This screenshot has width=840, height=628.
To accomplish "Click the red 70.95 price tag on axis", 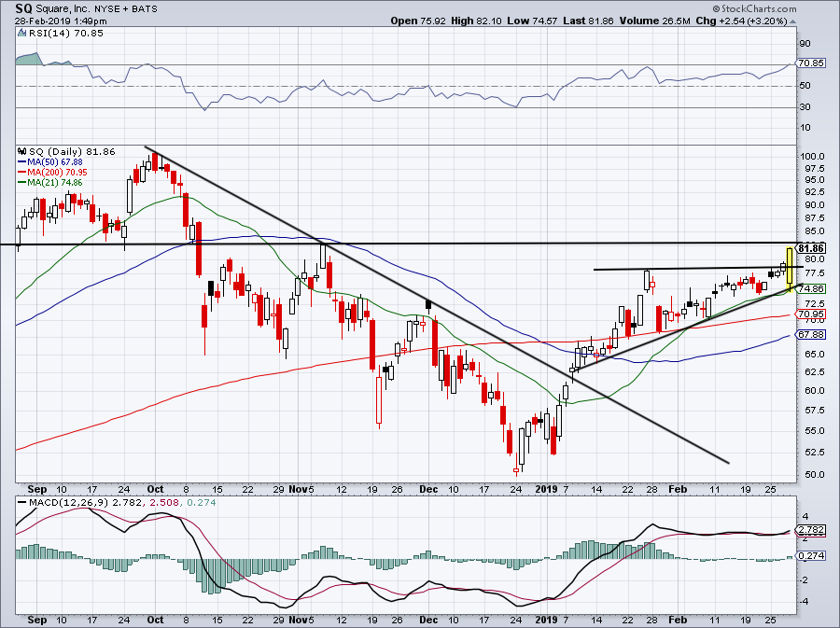I will pyautogui.click(x=811, y=314).
